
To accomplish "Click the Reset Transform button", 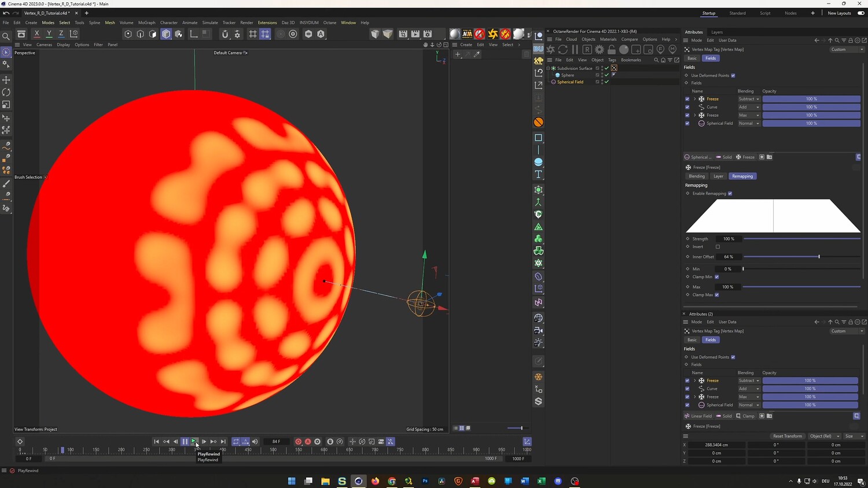I will (x=788, y=436).
